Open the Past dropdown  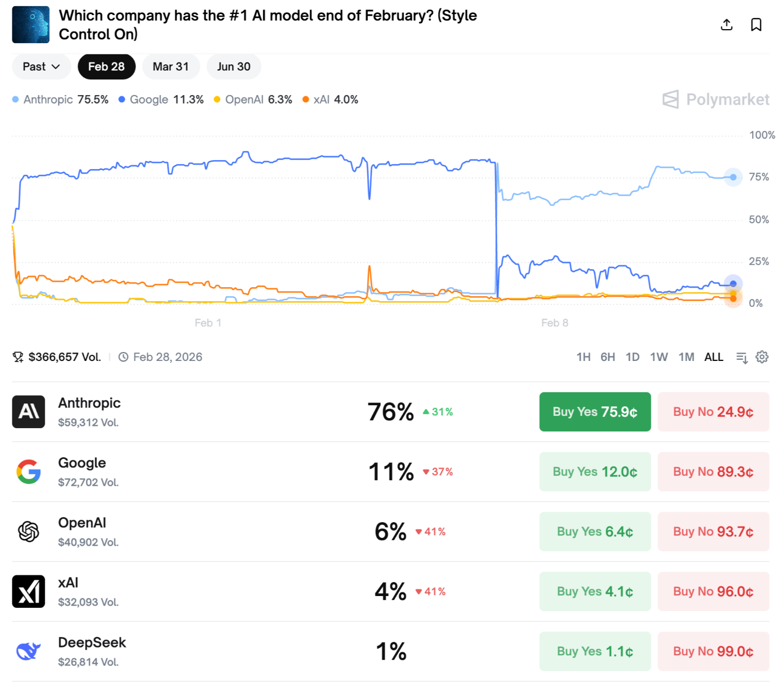tap(41, 66)
